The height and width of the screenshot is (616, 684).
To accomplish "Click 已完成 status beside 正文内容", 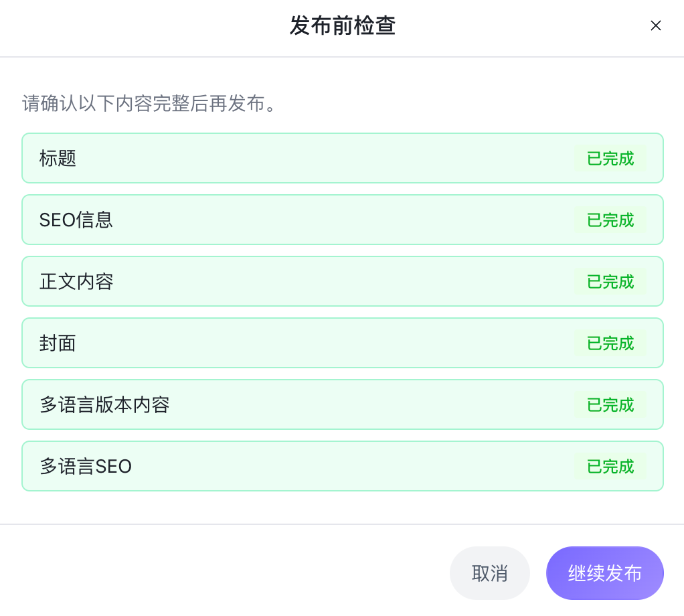I will (x=610, y=282).
